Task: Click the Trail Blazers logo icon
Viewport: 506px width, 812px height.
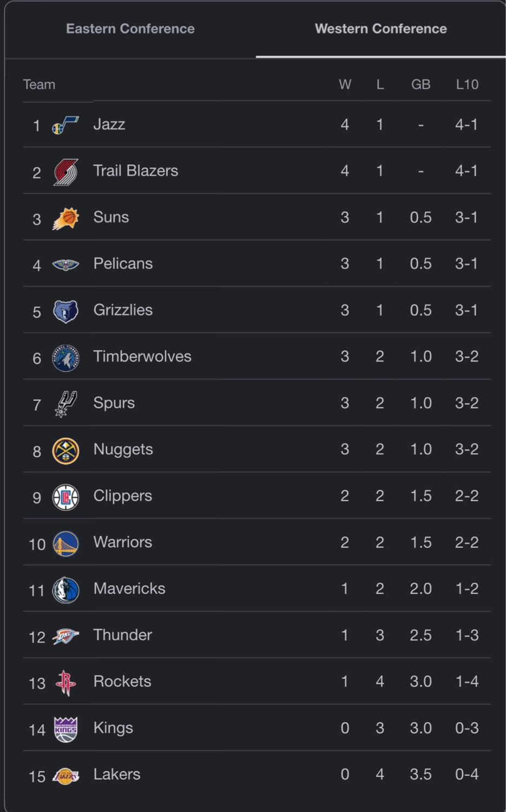Action: click(x=65, y=172)
